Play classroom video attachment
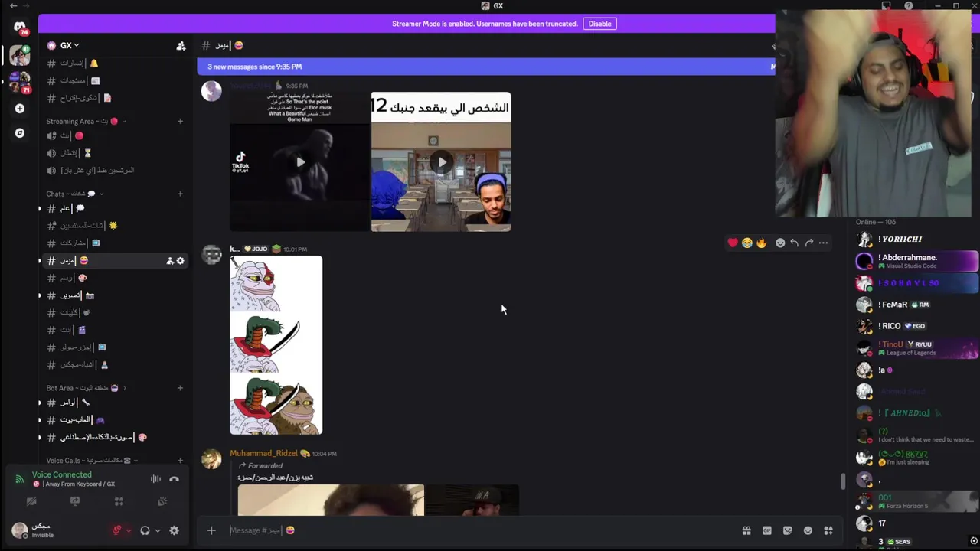The image size is (980, 551). [441, 161]
